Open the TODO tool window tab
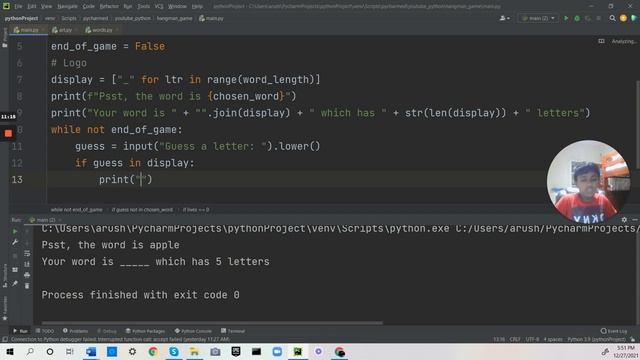Image resolution: width=640 pixels, height=360 pixels. click(45, 331)
